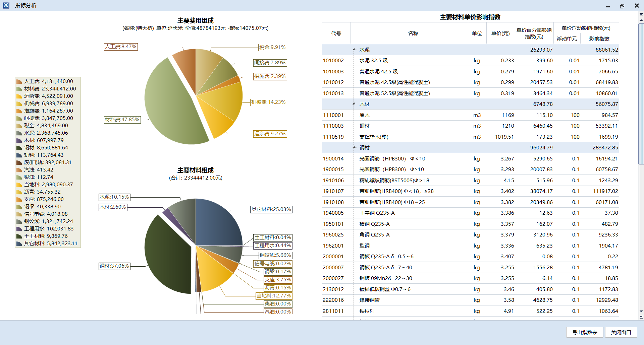Click the 其它材料 legend color marker

19,244
